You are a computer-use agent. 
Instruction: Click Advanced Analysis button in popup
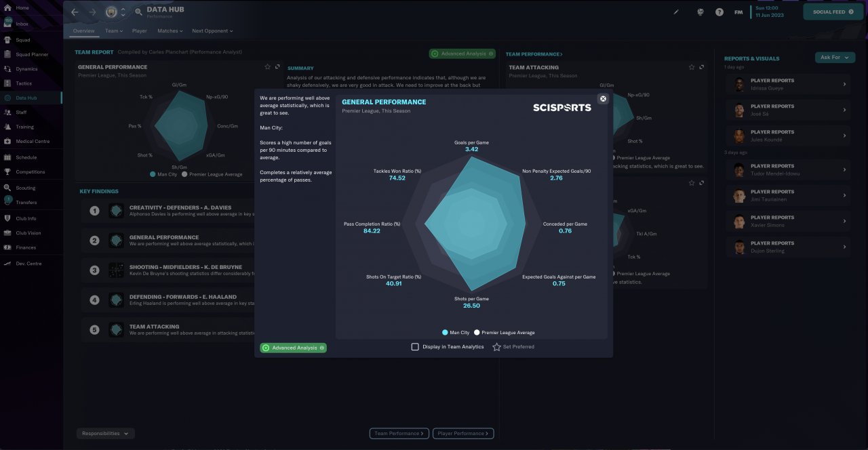[x=293, y=348]
